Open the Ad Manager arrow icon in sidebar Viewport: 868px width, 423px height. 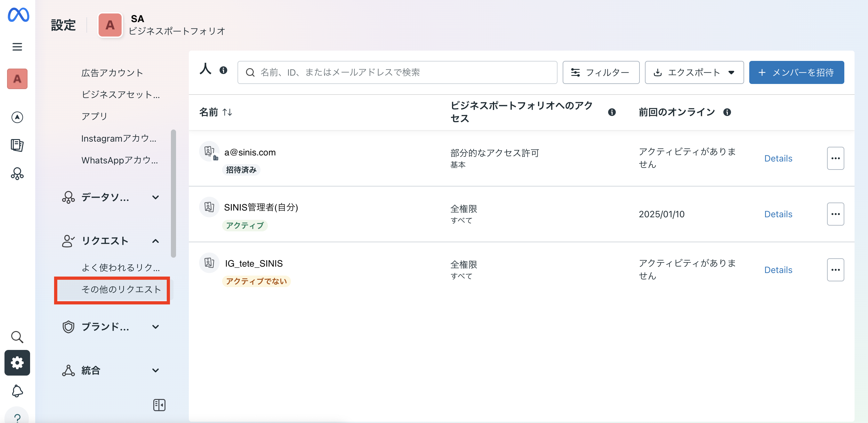point(17,117)
